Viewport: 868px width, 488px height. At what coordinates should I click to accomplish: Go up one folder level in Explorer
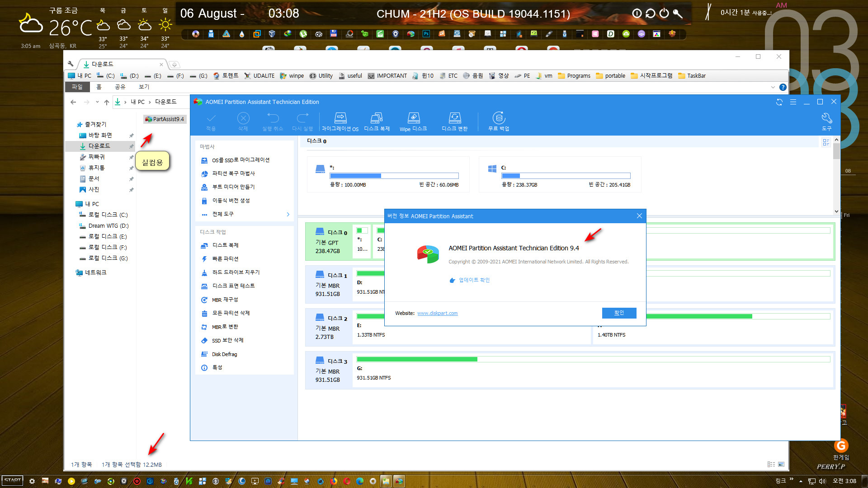click(x=107, y=102)
